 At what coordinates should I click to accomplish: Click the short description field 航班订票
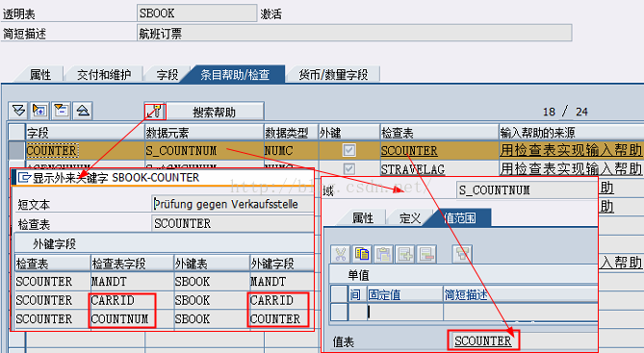pos(354,33)
